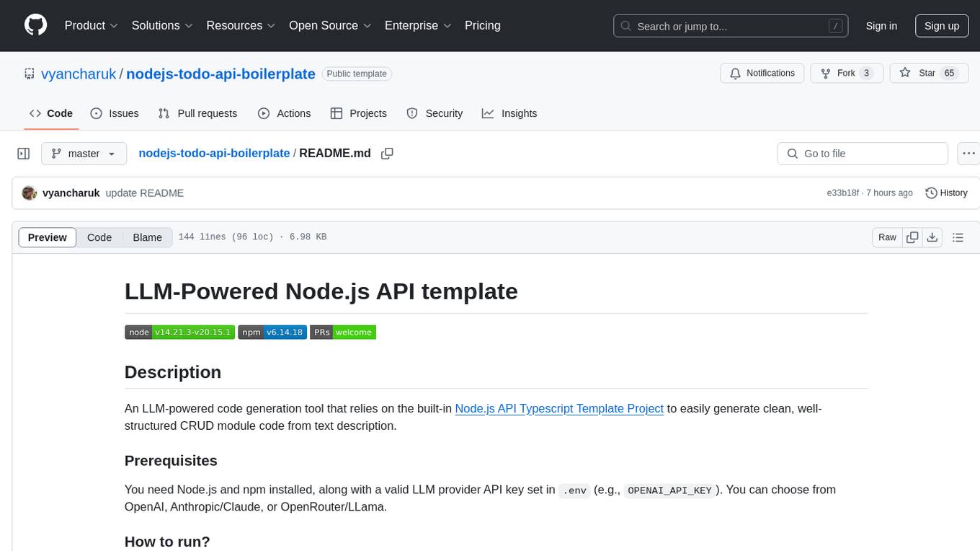The width and height of the screenshot is (980, 551).
Task: Open vyancharuk owner profile link
Action: point(79,74)
